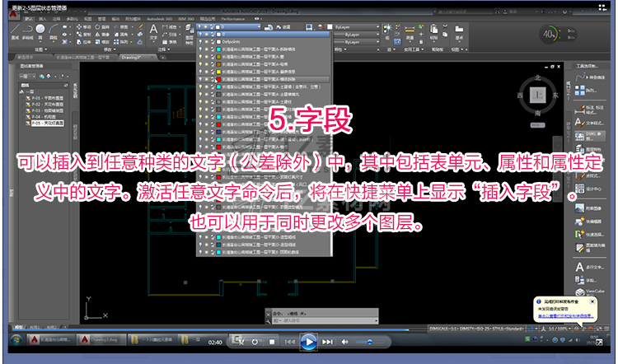This screenshot has width=618, height=364.
Task: Toggle light bulb on yellow-swatch layer row
Action: point(200,72)
